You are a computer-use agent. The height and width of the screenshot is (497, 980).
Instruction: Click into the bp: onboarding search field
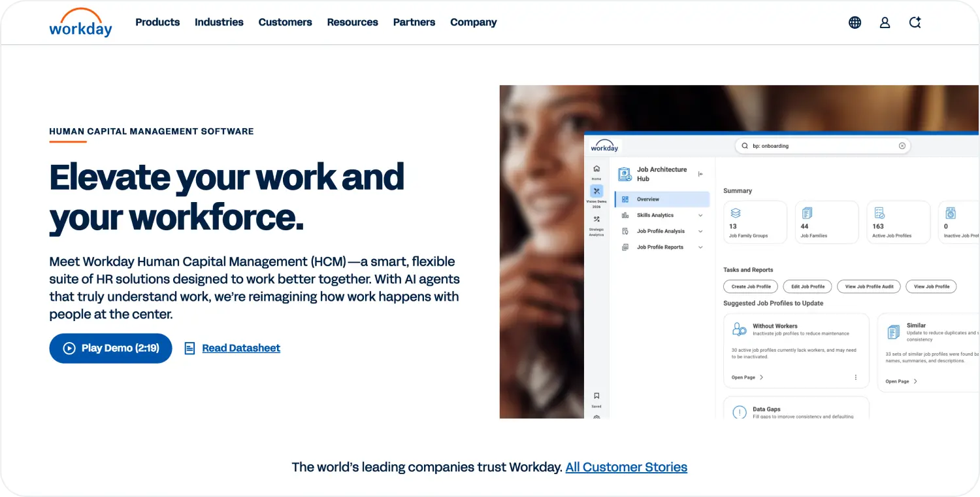point(823,146)
